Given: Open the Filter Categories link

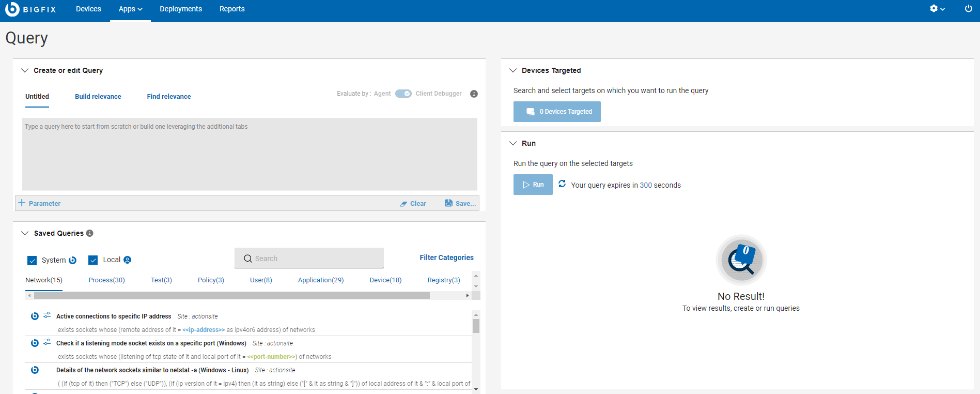Looking at the screenshot, I should pos(446,257).
